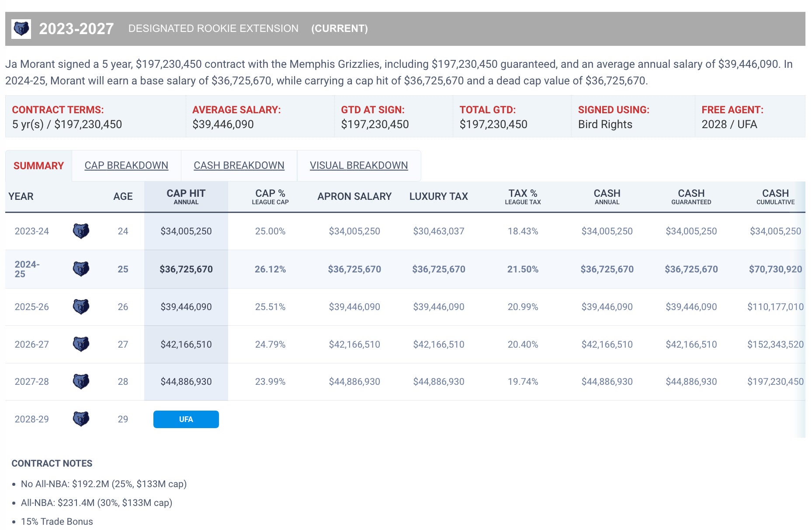
Task: Click the Grizzlies logo in the 2028-29 row
Action: [81, 419]
